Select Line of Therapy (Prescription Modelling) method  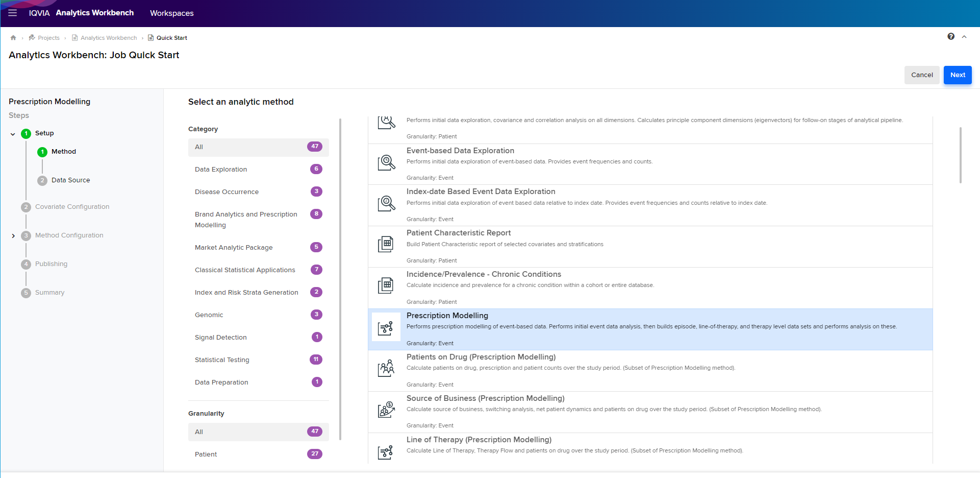click(x=650, y=448)
